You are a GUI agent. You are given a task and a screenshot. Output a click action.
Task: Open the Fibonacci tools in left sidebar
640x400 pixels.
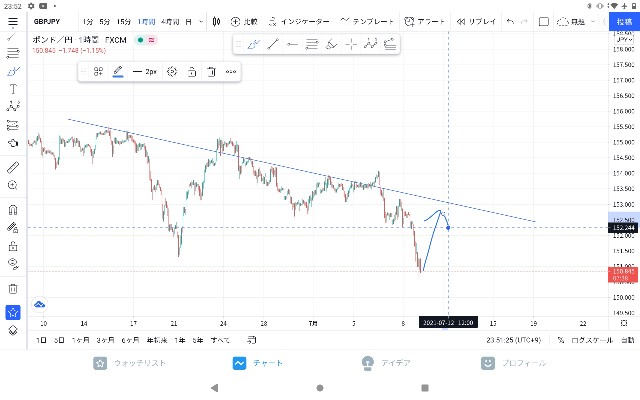[x=13, y=53]
